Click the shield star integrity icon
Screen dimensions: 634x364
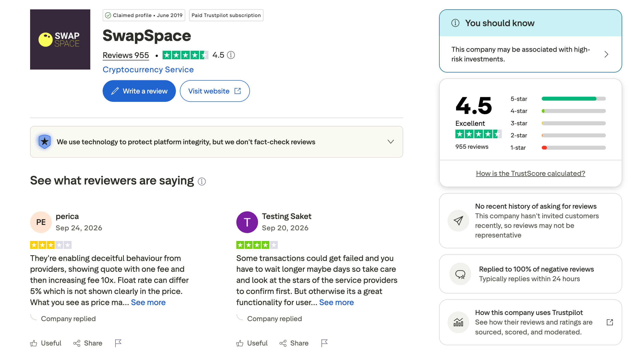click(x=45, y=142)
